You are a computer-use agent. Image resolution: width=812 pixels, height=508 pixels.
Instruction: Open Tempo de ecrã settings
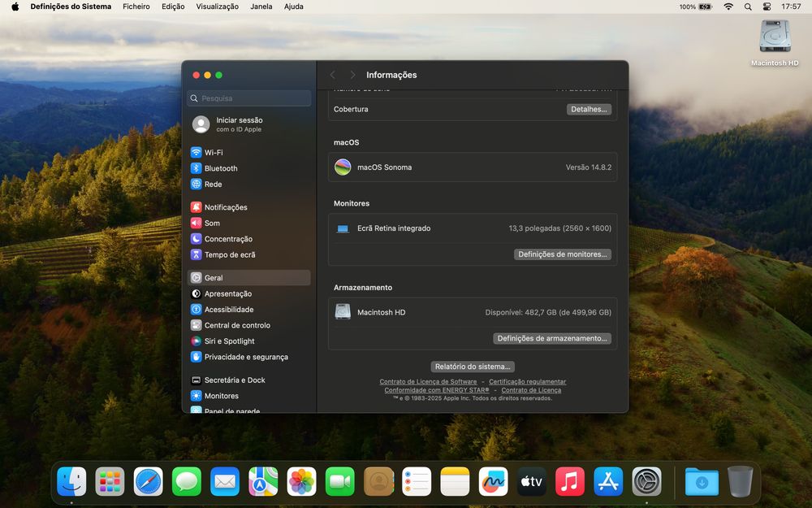coord(248,254)
